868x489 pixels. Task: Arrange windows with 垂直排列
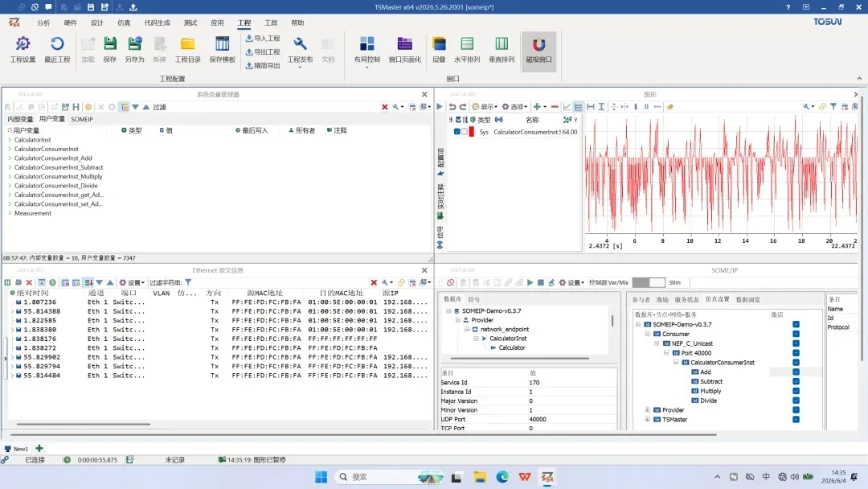click(x=502, y=49)
